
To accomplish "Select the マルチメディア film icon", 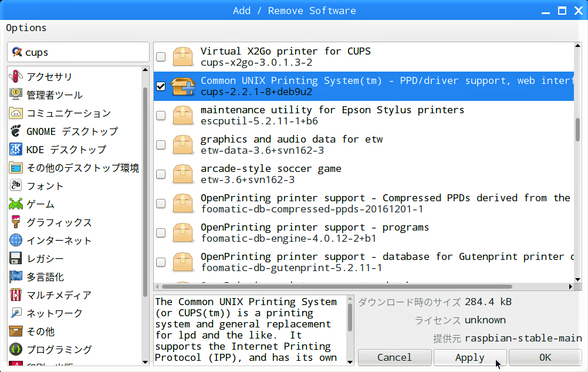I will click(x=16, y=295).
